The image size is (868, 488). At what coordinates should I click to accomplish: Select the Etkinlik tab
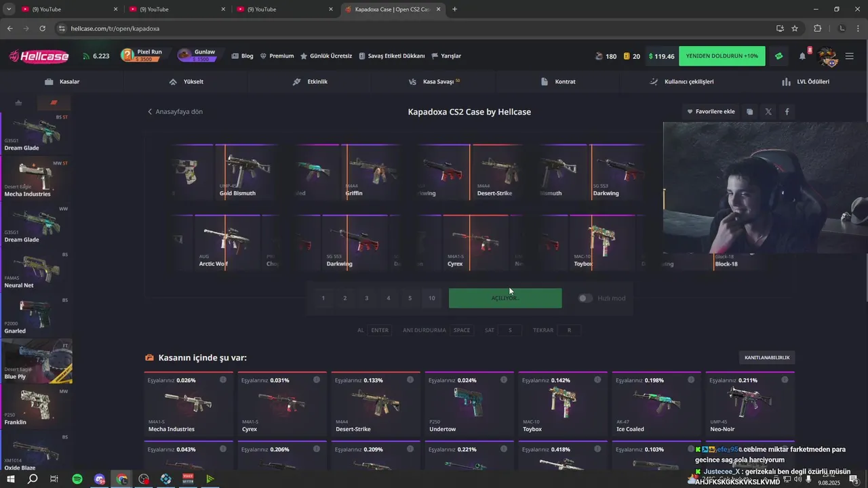click(310, 81)
